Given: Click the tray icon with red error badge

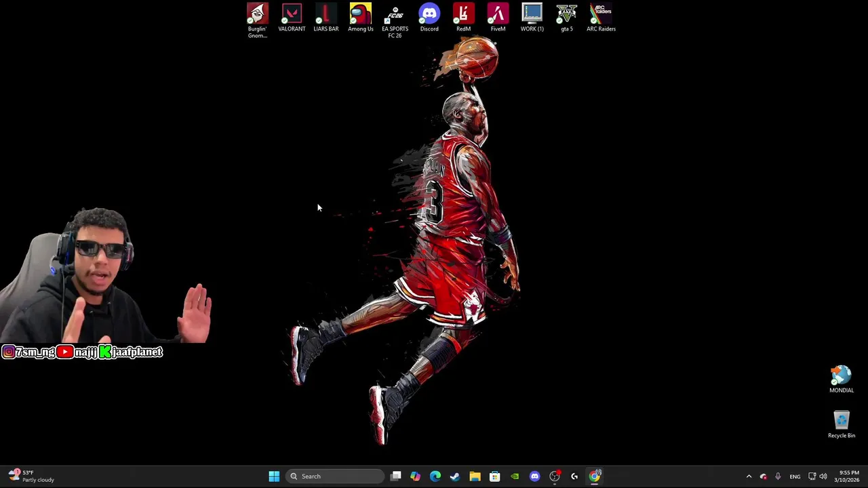Looking at the screenshot, I should click(764, 476).
